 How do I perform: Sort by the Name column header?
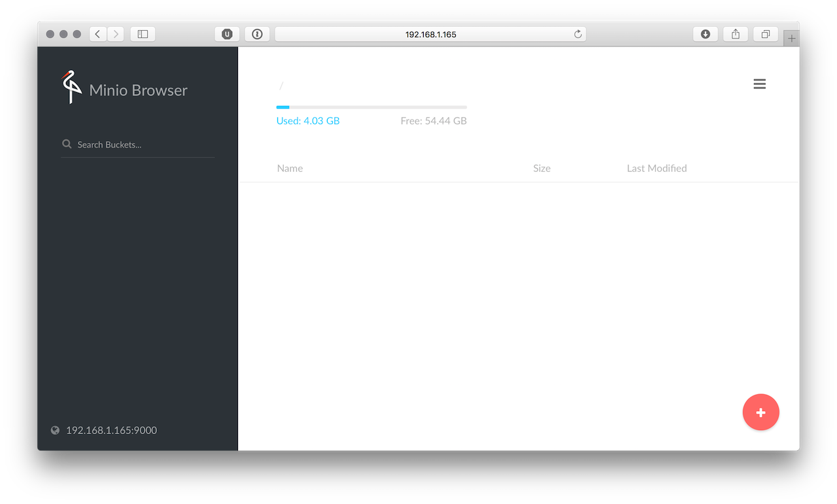click(x=290, y=168)
